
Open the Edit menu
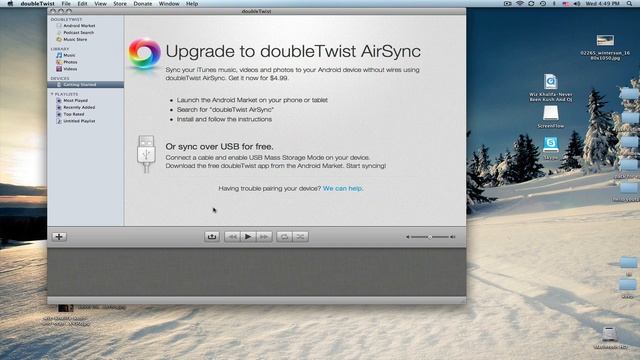point(82,4)
